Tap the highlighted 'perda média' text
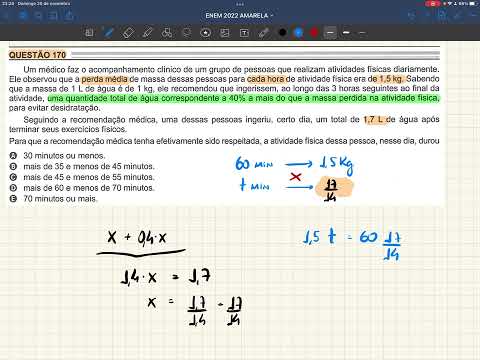 (x=105, y=79)
